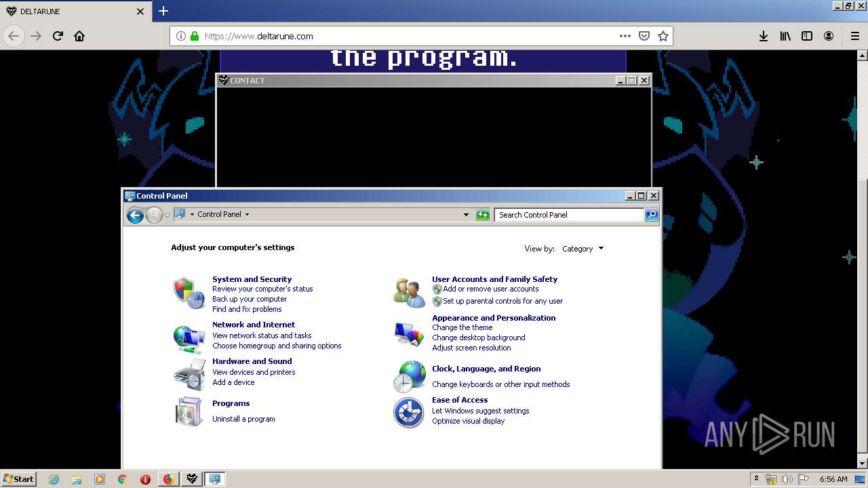
Task: Change keyboards or other input methods
Action: 501,384
